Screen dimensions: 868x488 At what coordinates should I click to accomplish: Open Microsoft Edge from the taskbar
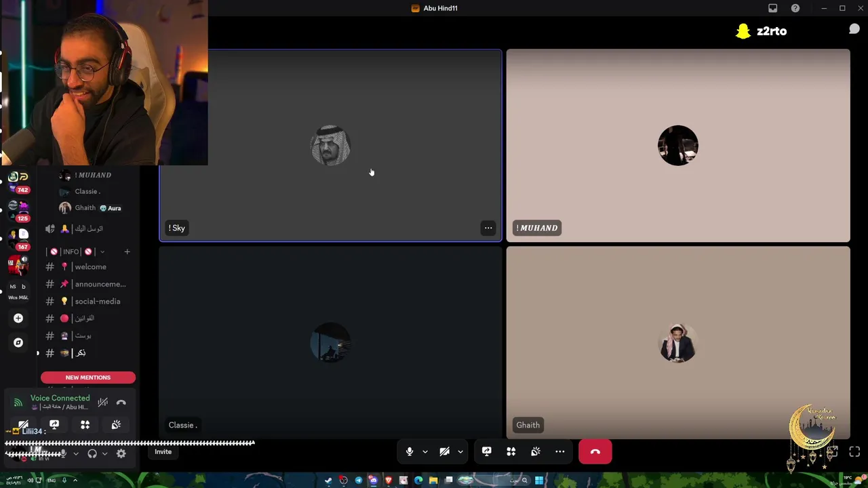click(x=418, y=481)
